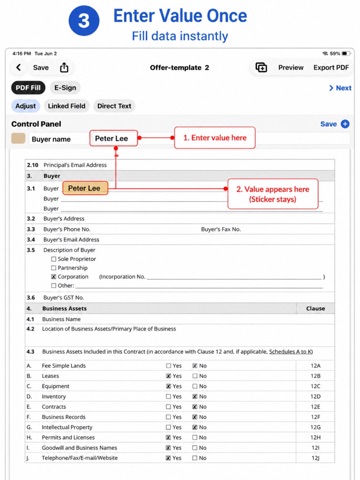Switch to the E-Sign tab
Screen dimensions: 360x480
65,88
